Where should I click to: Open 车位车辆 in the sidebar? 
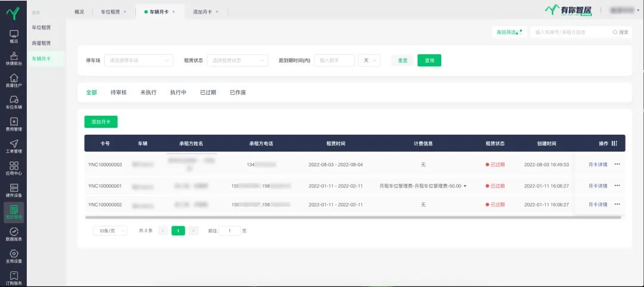[14, 102]
